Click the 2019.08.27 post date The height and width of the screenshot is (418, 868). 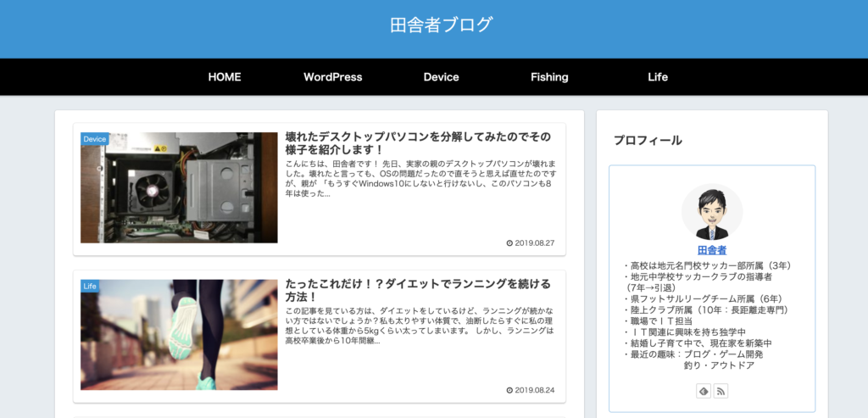(x=531, y=243)
